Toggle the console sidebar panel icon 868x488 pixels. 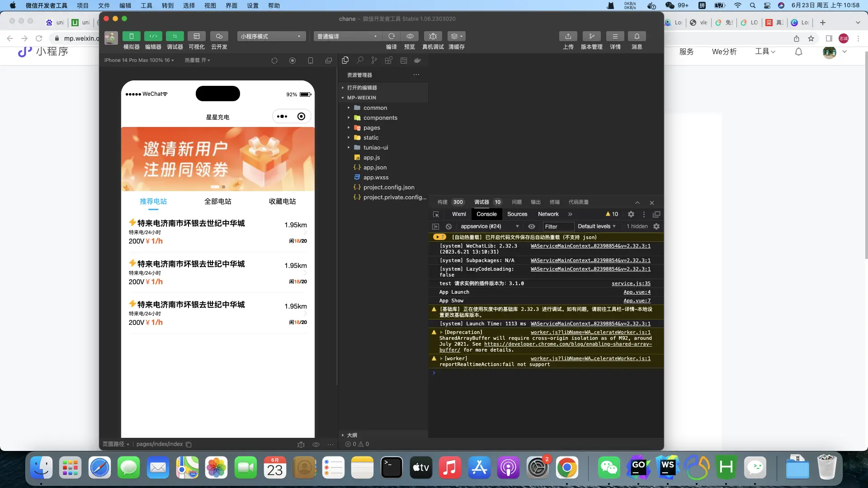point(435,226)
